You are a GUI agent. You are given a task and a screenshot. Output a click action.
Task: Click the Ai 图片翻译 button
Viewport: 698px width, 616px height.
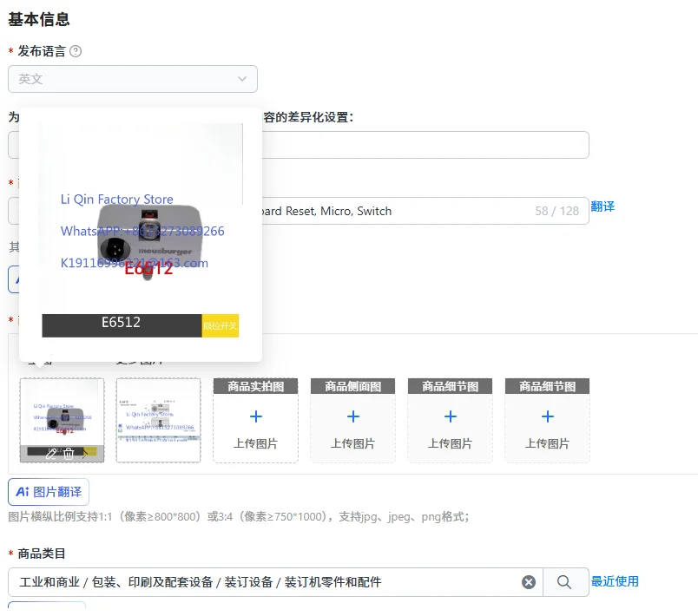pyautogui.click(x=49, y=492)
